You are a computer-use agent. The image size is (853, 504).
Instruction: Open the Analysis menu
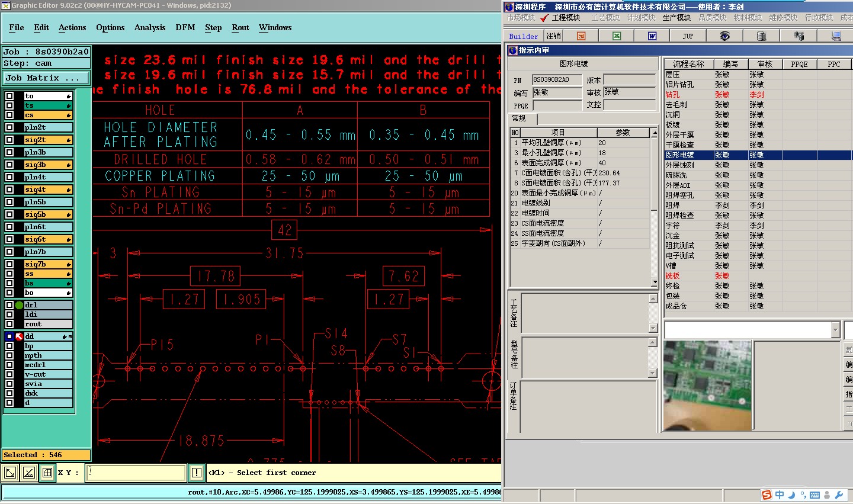pos(149,28)
